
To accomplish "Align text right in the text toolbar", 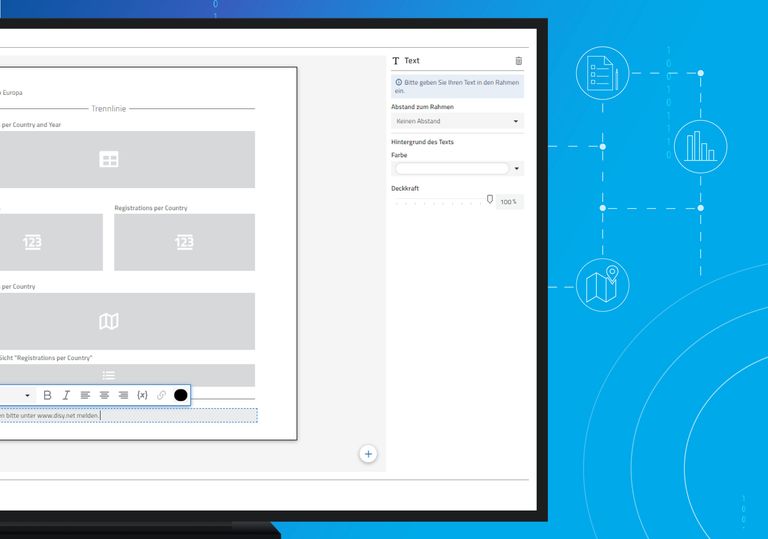I will 123,395.
